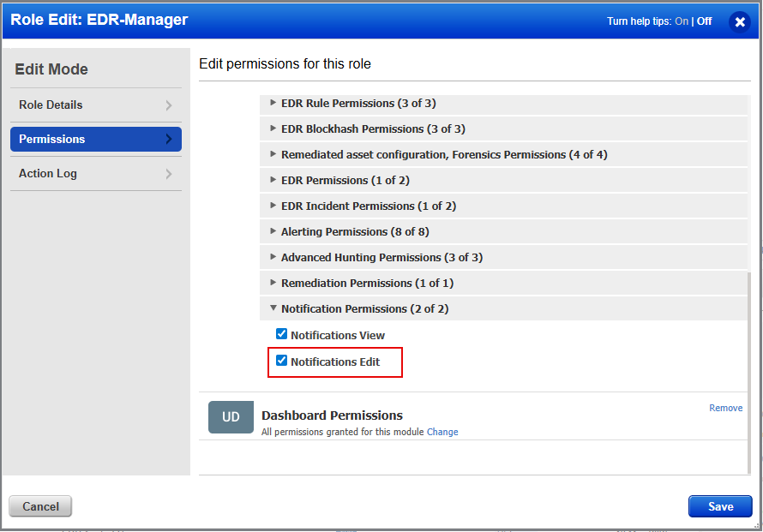
Task: Click the UD Dashboard module icon
Action: (231, 417)
